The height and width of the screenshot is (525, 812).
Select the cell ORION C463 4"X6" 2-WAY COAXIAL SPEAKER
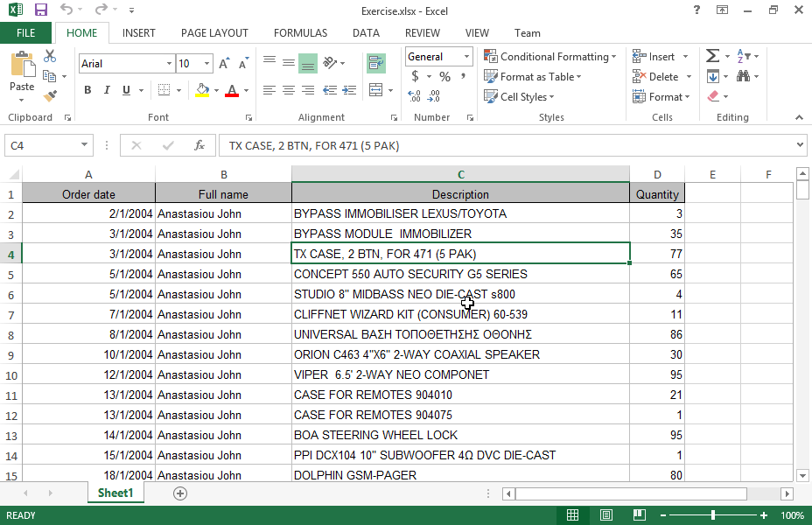(x=460, y=354)
